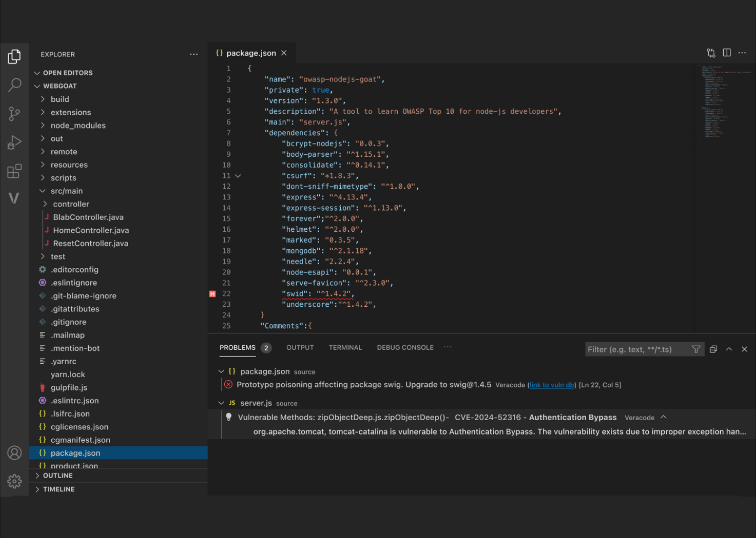
Task: Open the Accounts menu icon
Action: tap(14, 453)
